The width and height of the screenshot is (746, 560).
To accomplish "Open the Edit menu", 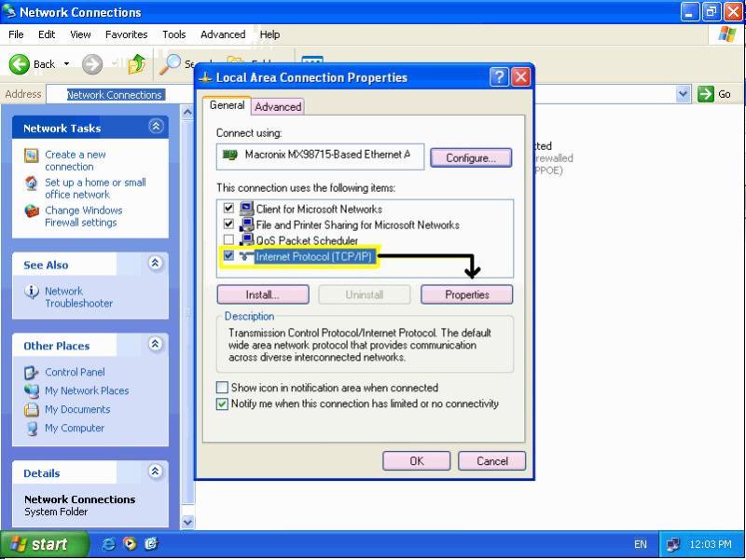I will coord(47,34).
